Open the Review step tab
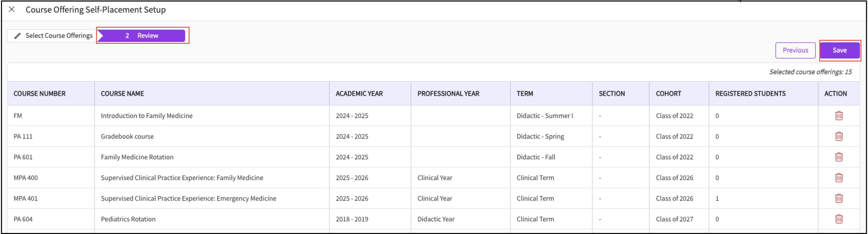Screen dimensions: 868x234 point(142,36)
